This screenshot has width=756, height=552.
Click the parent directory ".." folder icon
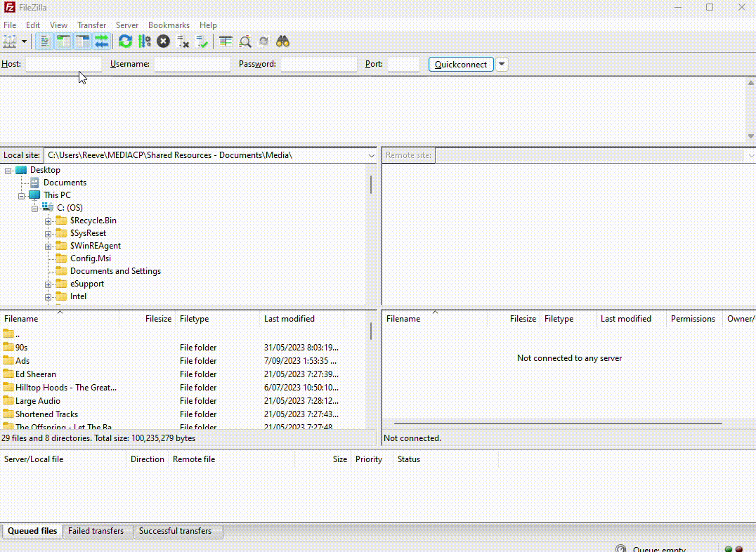point(8,333)
